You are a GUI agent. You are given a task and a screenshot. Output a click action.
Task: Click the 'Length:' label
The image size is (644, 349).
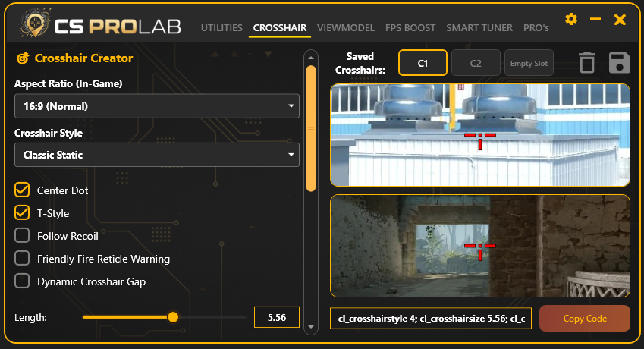click(x=30, y=317)
